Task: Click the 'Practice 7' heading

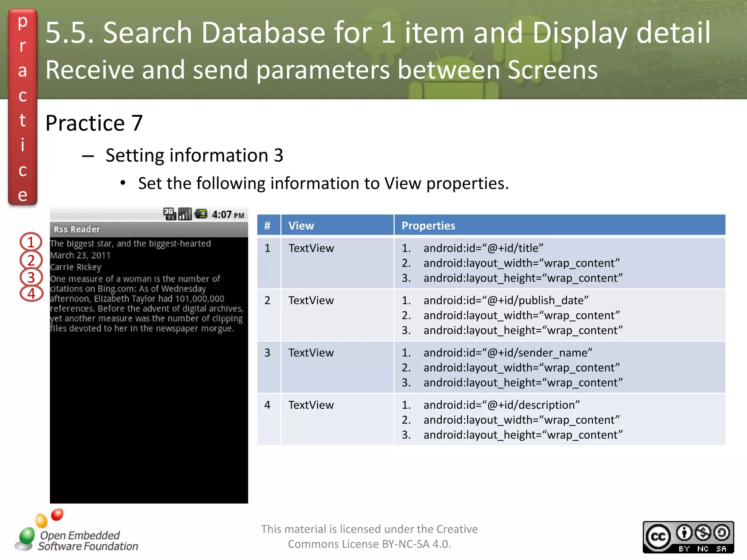Action: click(94, 123)
